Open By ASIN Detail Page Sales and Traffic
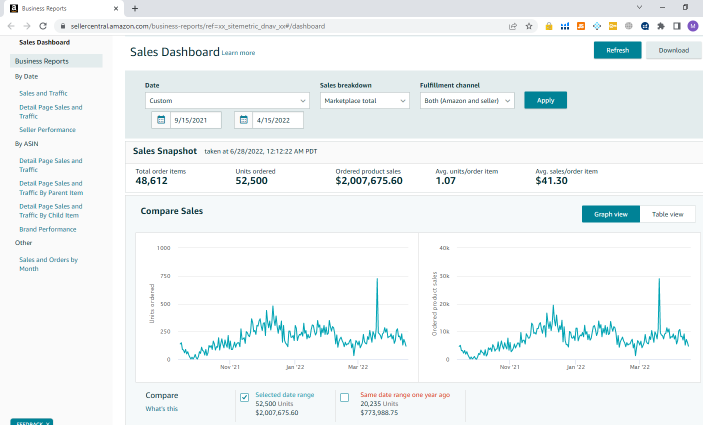 pos(51,165)
